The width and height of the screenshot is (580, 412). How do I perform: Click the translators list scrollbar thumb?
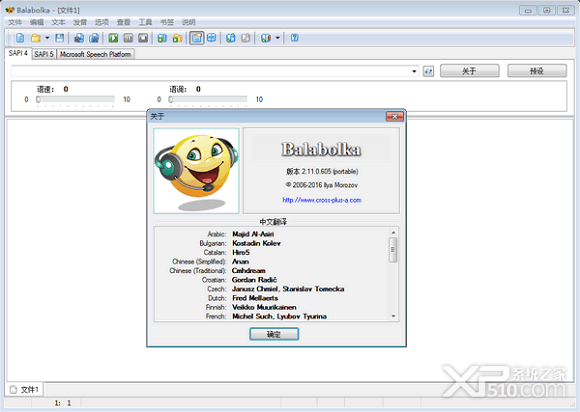coord(393,250)
